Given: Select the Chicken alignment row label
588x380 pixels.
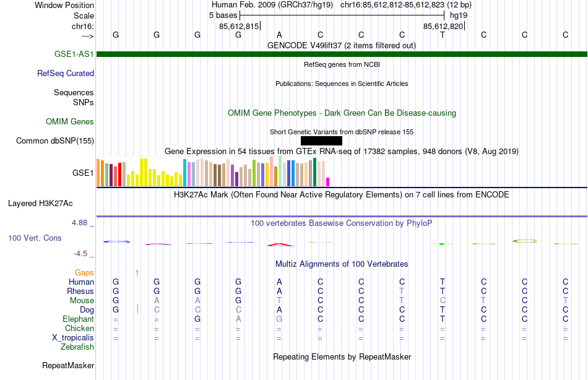Looking at the screenshot, I should click(x=79, y=328).
